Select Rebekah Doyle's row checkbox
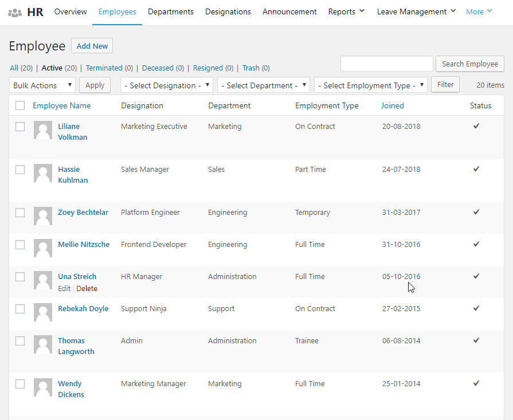 (x=20, y=309)
